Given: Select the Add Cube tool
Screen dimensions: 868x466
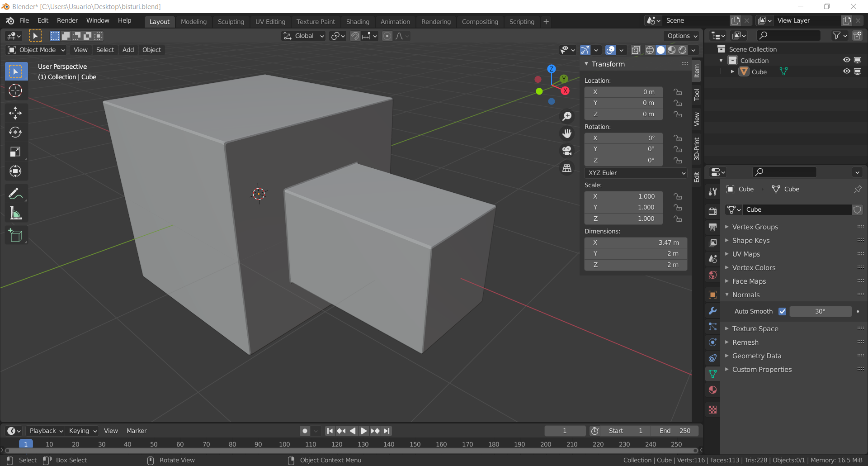Looking at the screenshot, I should [16, 235].
